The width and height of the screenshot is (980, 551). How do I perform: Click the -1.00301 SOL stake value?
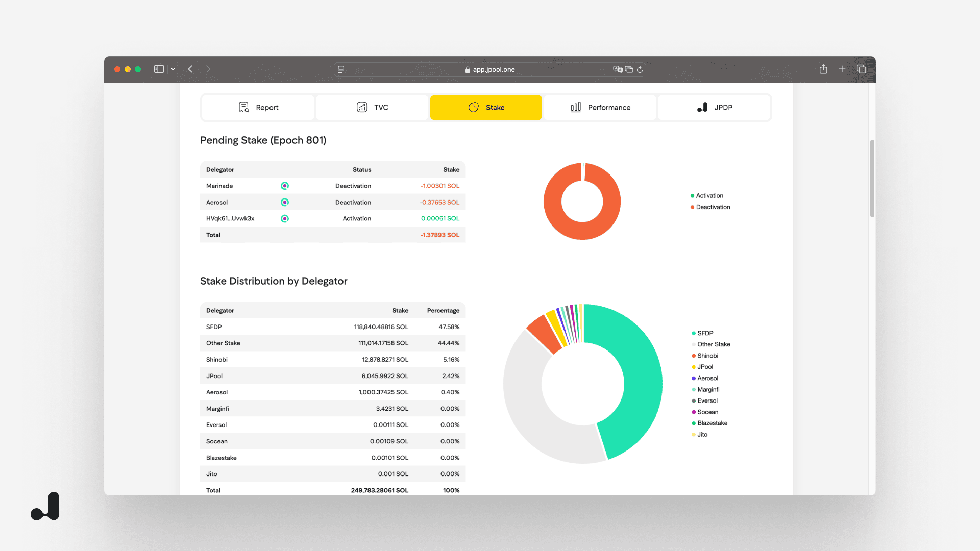click(440, 186)
